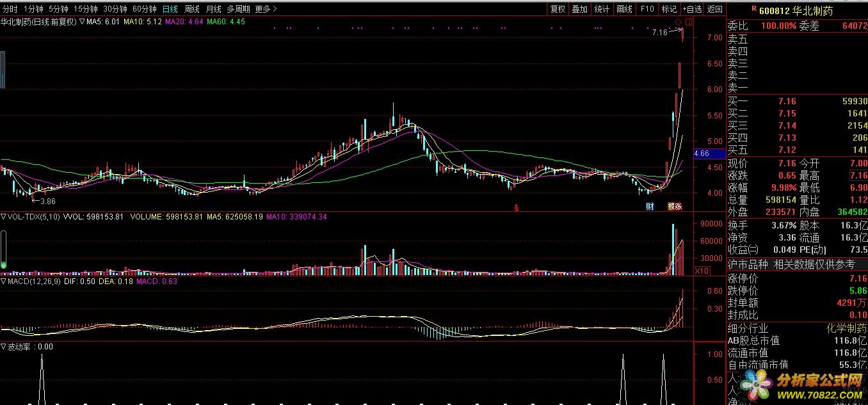Click the 现价 7.16 value
This screenshot has width=868, height=405.
787,164
